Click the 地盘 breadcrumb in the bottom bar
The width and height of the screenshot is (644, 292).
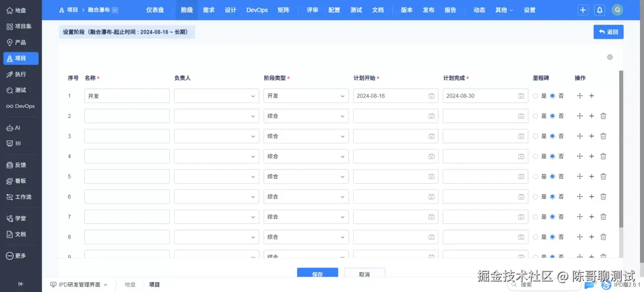[130, 285]
